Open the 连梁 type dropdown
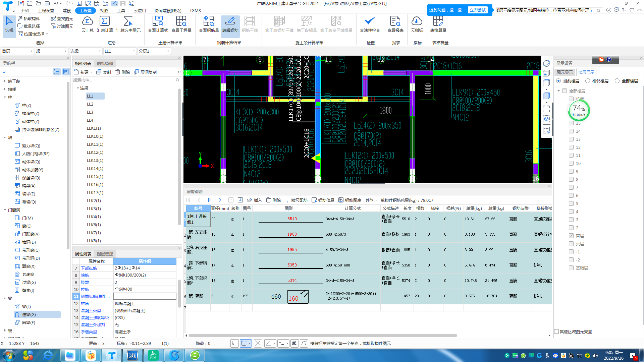The width and height of the screenshot is (644, 362). (86, 51)
